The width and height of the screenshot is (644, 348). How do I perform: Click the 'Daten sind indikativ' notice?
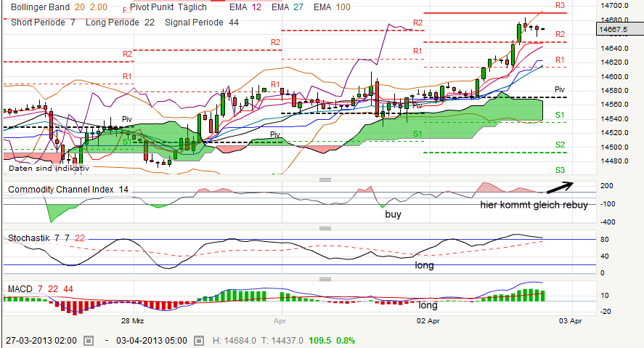(x=49, y=168)
